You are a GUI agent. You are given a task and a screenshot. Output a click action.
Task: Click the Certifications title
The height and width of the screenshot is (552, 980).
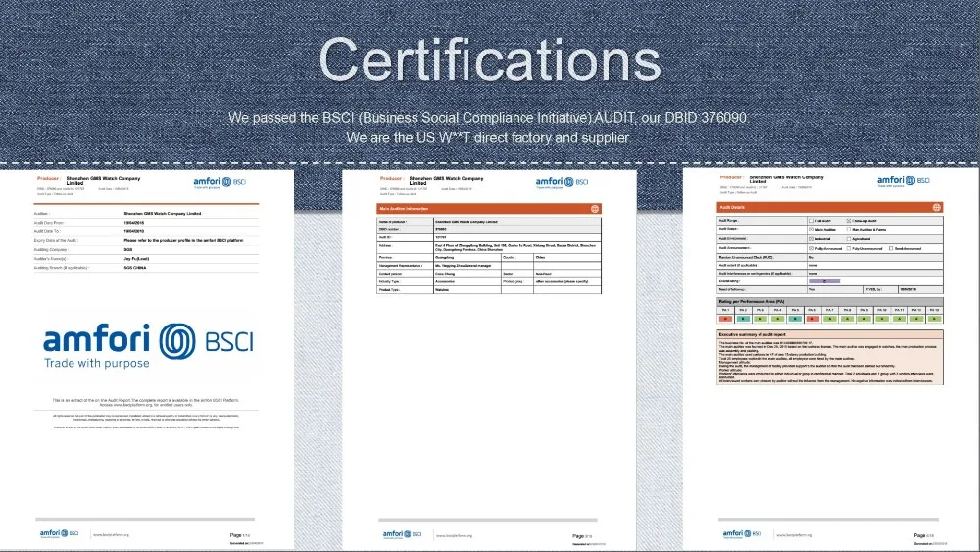coord(490,61)
